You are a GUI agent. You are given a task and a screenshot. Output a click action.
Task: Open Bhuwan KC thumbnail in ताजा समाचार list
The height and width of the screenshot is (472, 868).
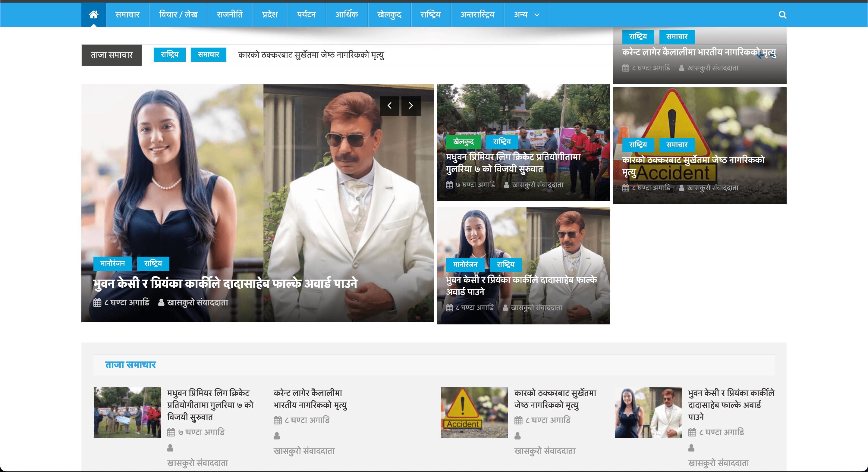[648, 412]
